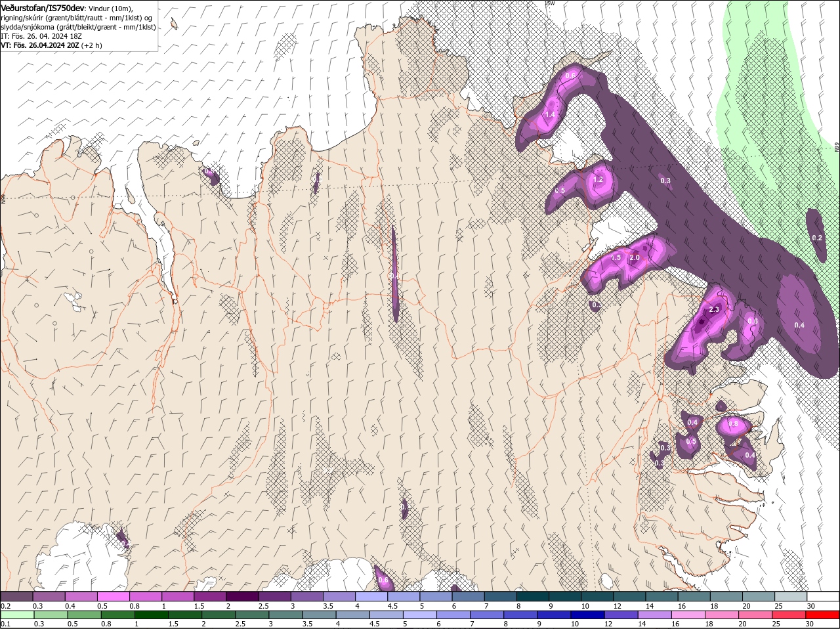Click the snowfall scale swatch between 0.5 and 0.8
Screen dimensions: 840x629
coord(114,596)
